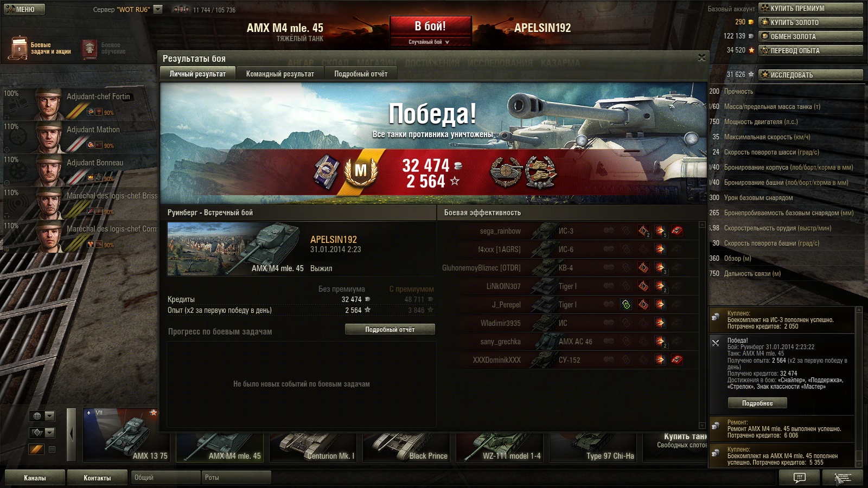Expand the Случайный бой battle type selector
Viewport: 868px width, 488px height.
tap(429, 42)
